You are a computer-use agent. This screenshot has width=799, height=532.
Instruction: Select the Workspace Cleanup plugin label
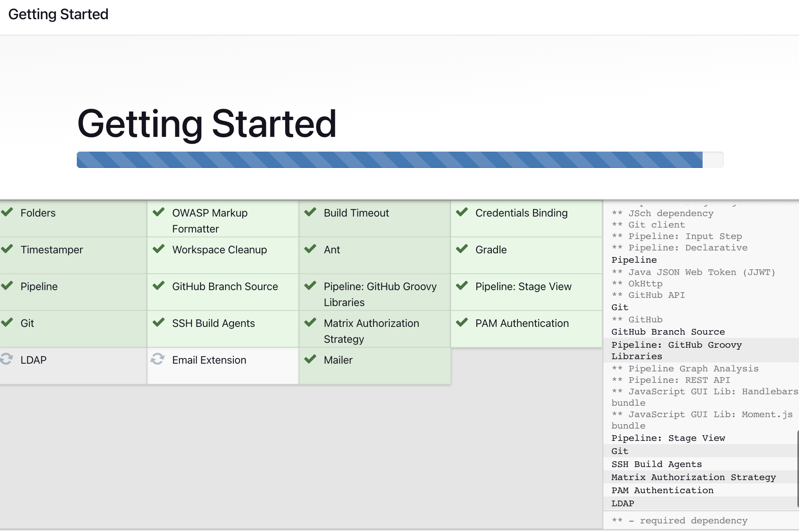pos(219,250)
